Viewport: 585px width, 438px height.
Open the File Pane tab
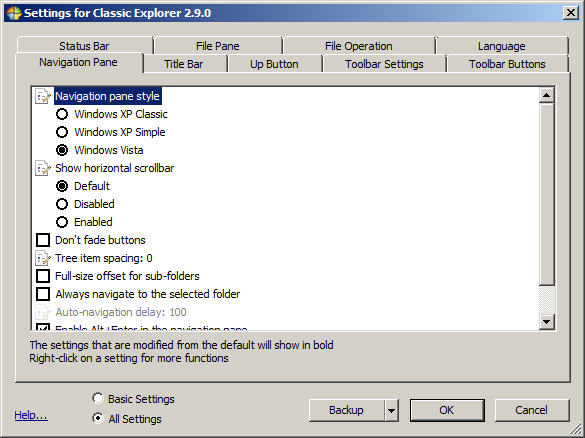click(218, 46)
